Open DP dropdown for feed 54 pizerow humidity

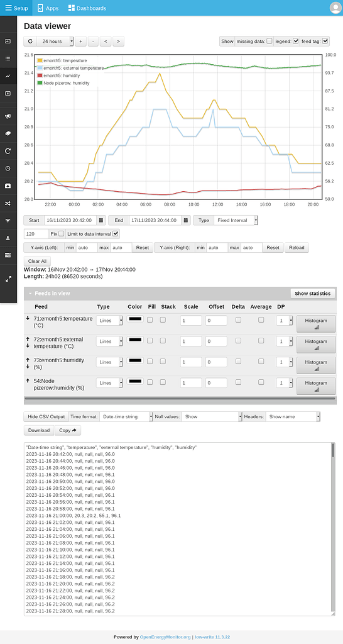pos(285,383)
